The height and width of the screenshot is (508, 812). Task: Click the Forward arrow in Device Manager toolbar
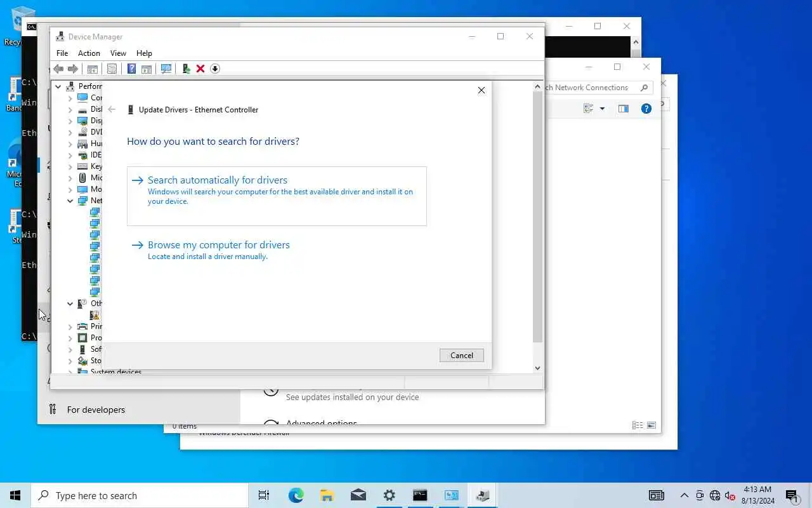[x=73, y=69]
